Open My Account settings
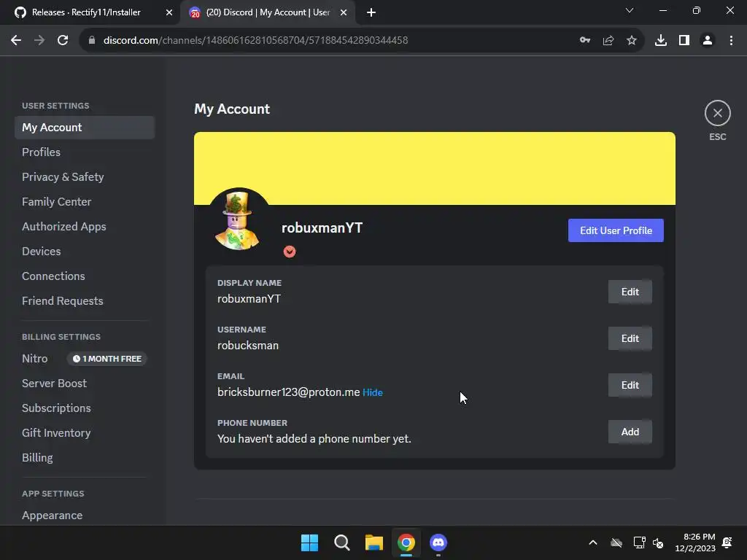 click(85, 128)
